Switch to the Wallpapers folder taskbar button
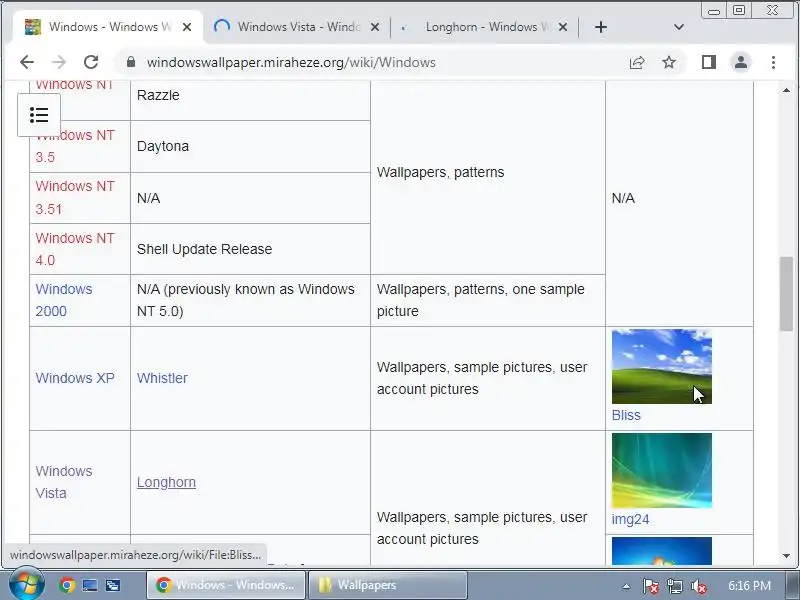 tap(388, 585)
